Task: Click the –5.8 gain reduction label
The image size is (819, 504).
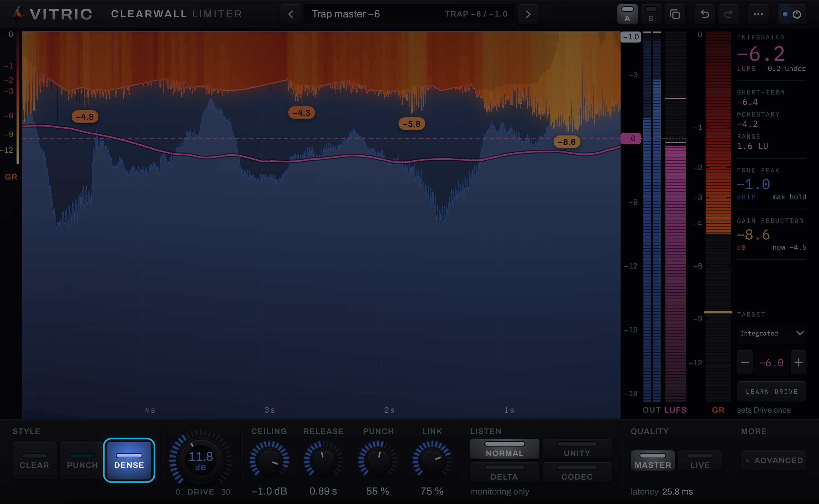Action: tap(412, 124)
